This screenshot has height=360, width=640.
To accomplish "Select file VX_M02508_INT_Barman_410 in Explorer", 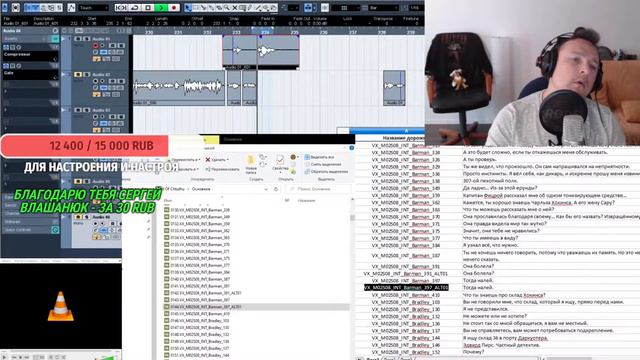I will [x=197, y=314].
